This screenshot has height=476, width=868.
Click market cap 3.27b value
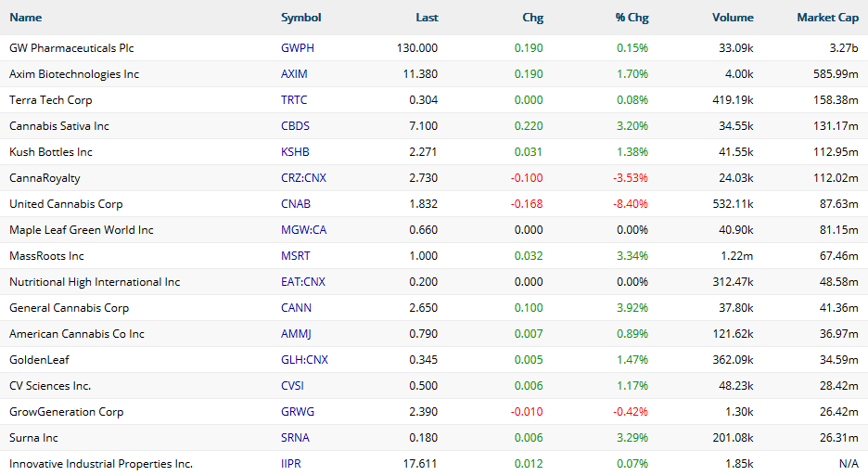(x=844, y=48)
